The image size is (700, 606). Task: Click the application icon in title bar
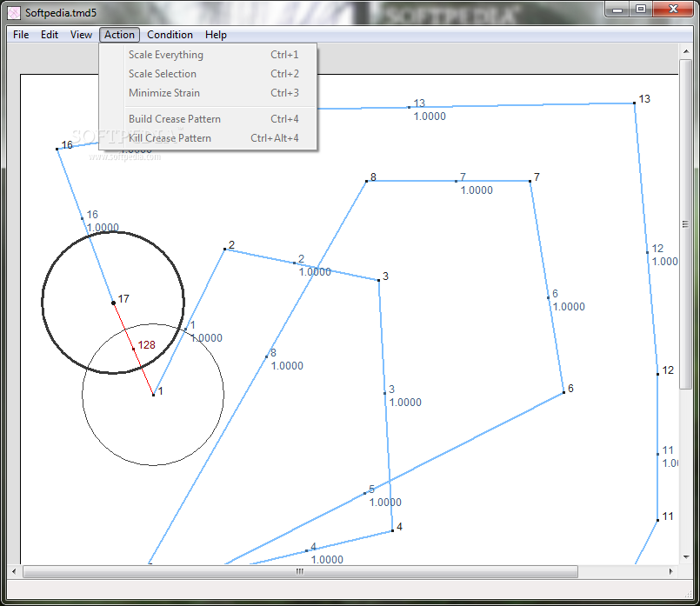point(14,12)
